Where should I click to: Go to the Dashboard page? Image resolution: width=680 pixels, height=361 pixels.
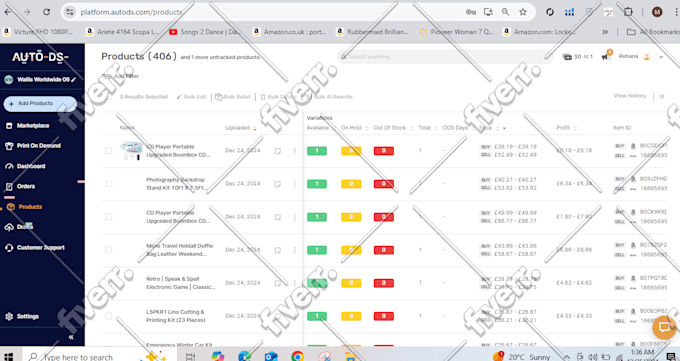point(31,166)
